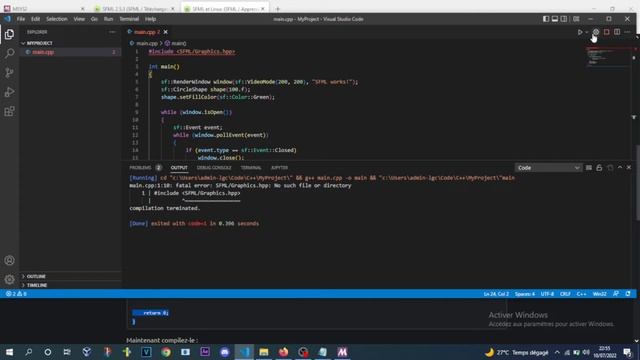Change indentation via Spaces: 4
The height and width of the screenshot is (360, 640).
(524, 294)
